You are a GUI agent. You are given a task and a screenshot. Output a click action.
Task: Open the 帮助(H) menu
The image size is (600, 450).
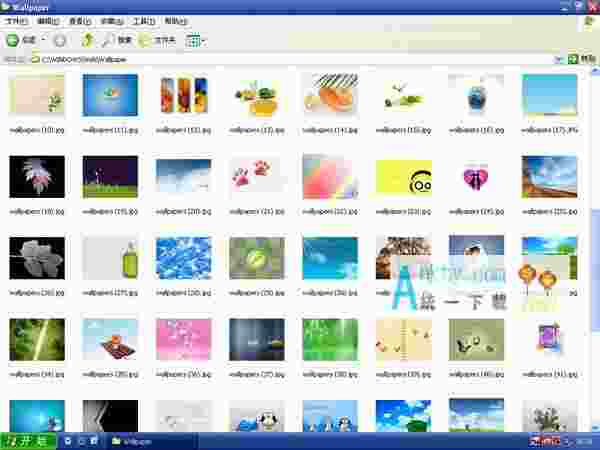point(176,21)
